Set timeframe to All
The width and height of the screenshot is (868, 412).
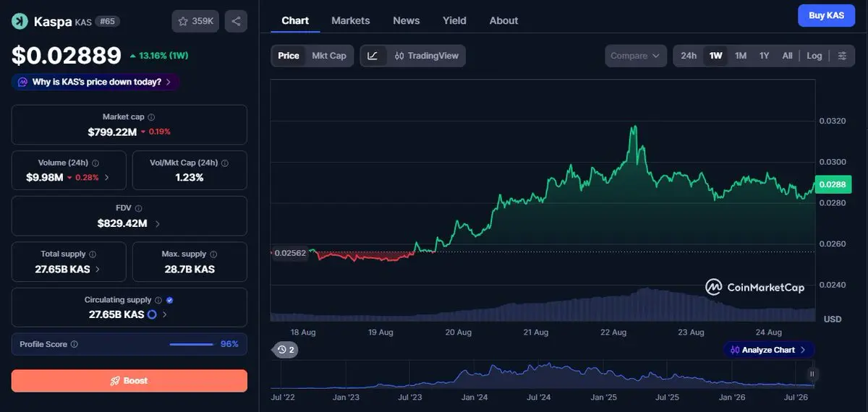[x=787, y=56]
